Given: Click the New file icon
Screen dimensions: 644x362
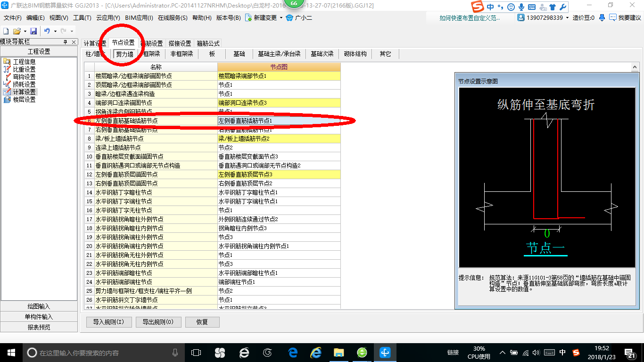Looking at the screenshot, I should coord(6,31).
